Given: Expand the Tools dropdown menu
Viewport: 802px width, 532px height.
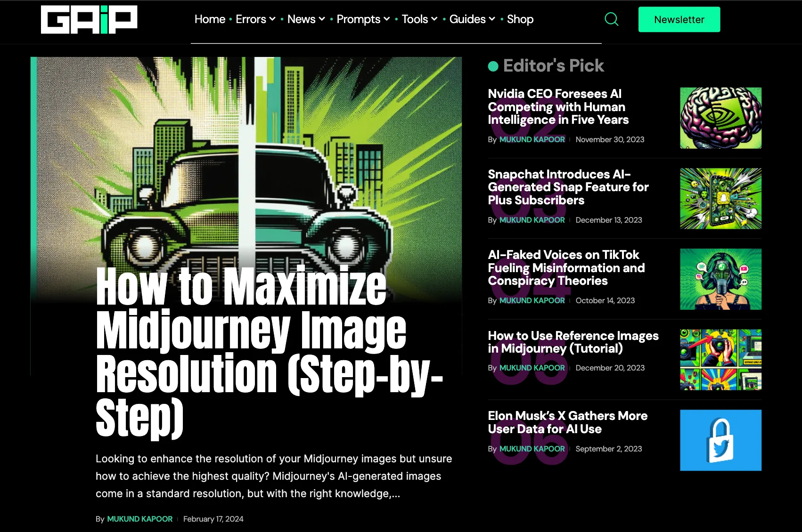Looking at the screenshot, I should click(419, 19).
